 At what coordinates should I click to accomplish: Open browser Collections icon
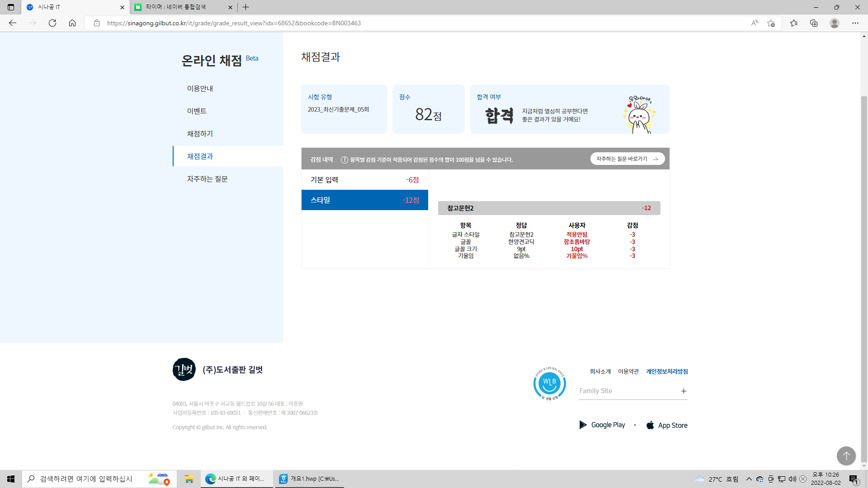point(814,23)
